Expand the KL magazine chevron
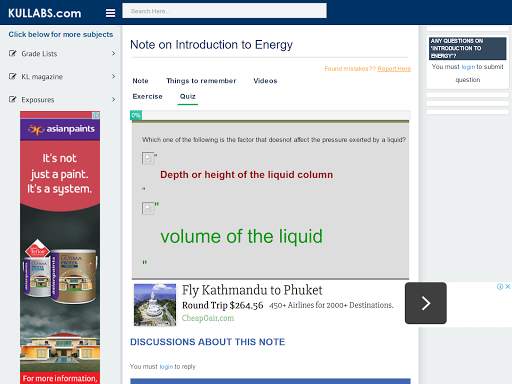Screen dimensions: 512x384 pos(114,76)
